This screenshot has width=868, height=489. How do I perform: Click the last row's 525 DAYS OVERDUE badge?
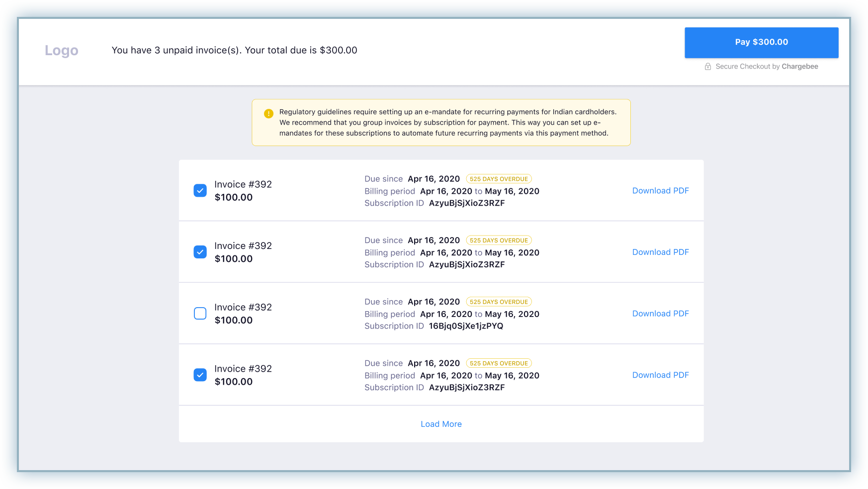[x=499, y=363]
